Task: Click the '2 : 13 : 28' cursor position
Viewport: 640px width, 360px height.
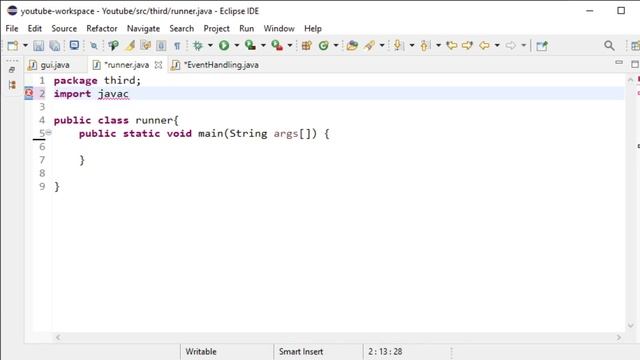Action: [x=385, y=351]
